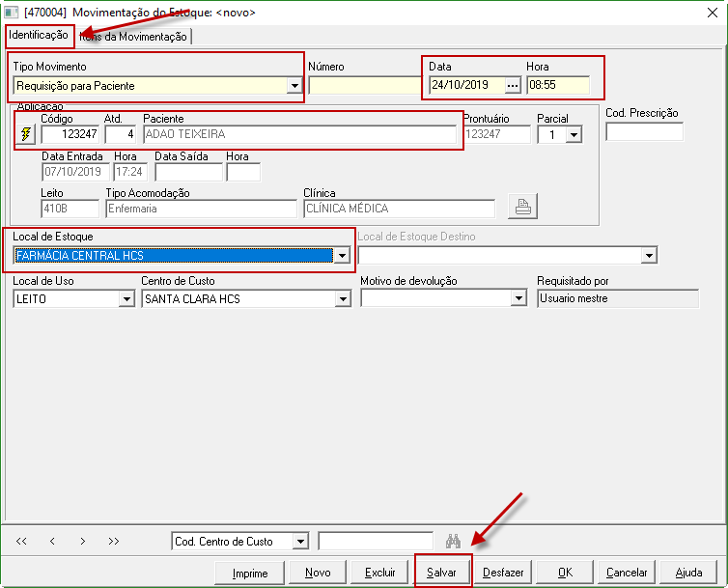
Task: Click the Cancelar button
Action: pyautogui.click(x=627, y=573)
